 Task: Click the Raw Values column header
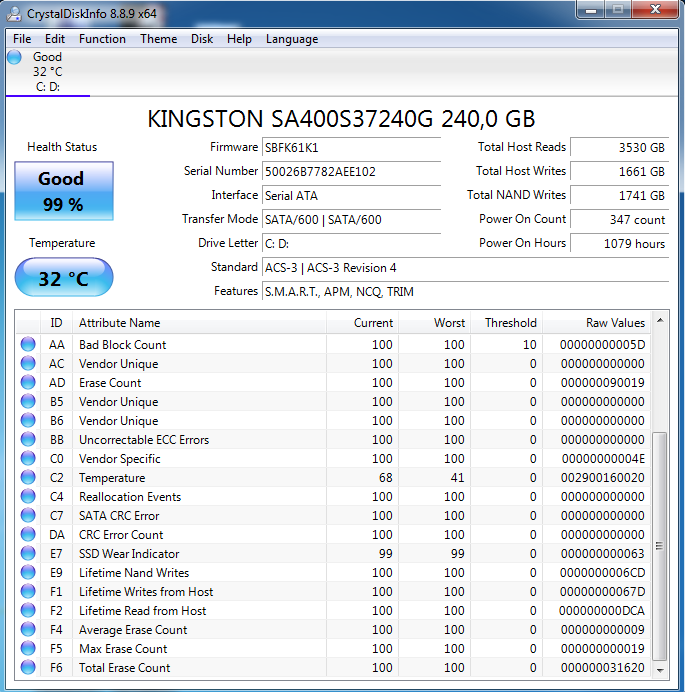[596, 323]
